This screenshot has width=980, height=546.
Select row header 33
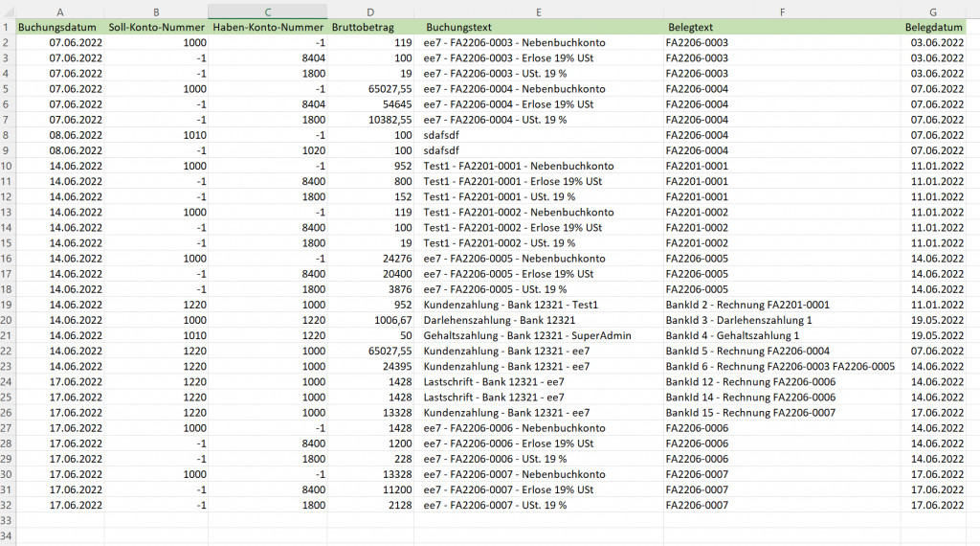click(x=7, y=520)
